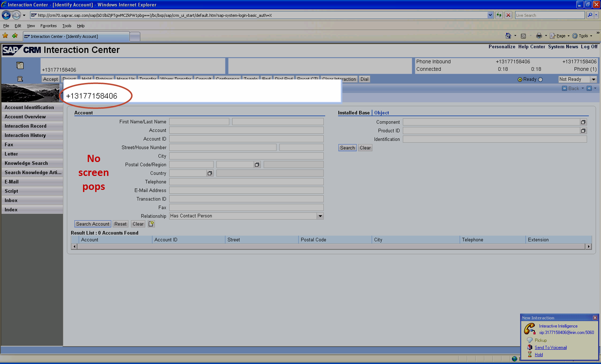Open the Country value selector
The width and height of the screenshot is (601, 364).
210,173
